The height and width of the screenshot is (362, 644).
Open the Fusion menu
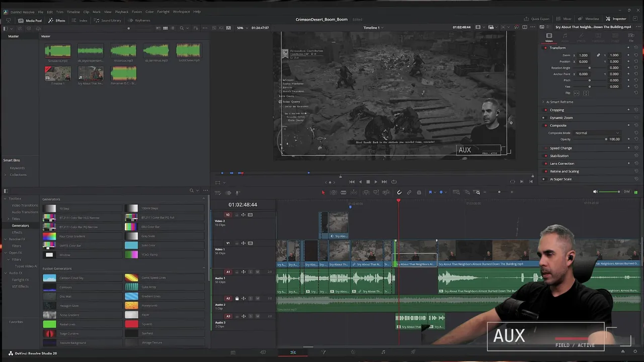pyautogui.click(x=137, y=12)
